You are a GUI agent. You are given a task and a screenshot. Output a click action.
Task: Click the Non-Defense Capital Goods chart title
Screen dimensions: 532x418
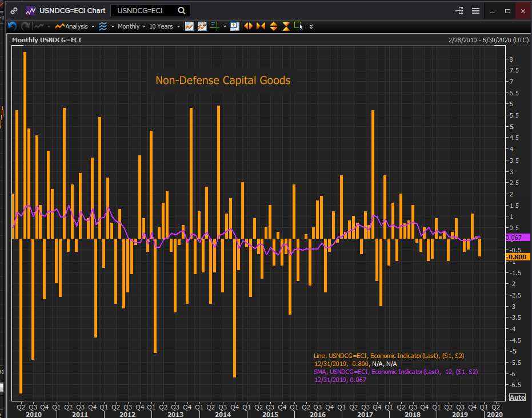[x=223, y=81]
